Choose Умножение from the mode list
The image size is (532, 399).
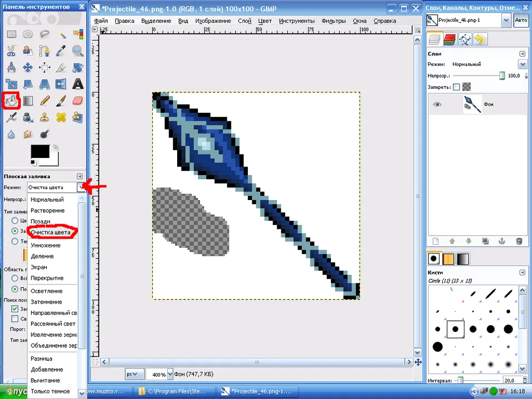point(45,245)
